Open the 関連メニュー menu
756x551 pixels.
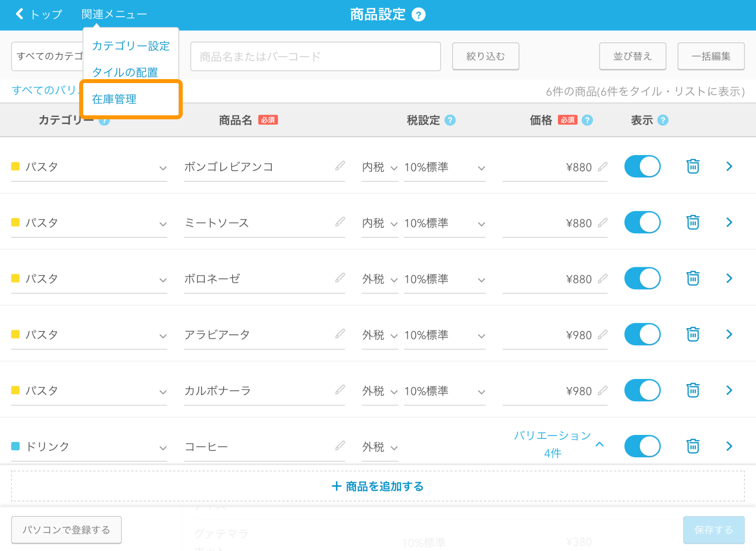tap(114, 15)
